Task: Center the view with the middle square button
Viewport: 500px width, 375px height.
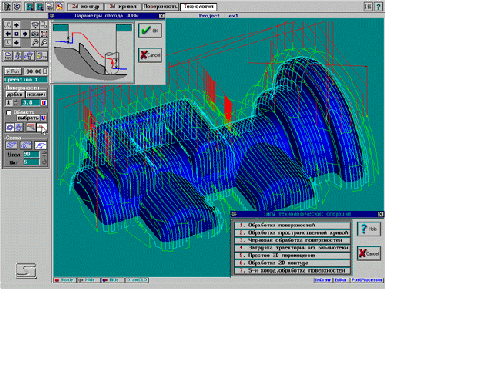Action: pyautogui.click(x=16, y=34)
